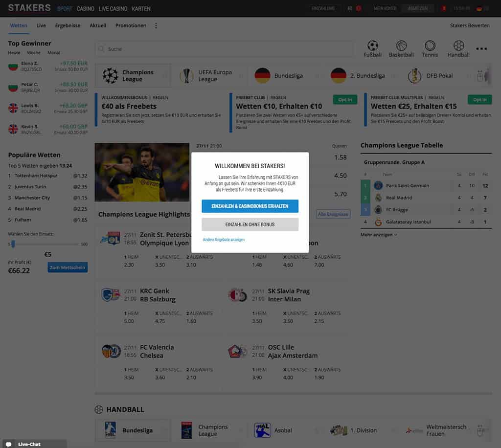Image resolution: width=501 pixels, height=448 pixels.
Task: Pick Heim odds 3.50 for Slavia Prag
Action: click(257, 321)
